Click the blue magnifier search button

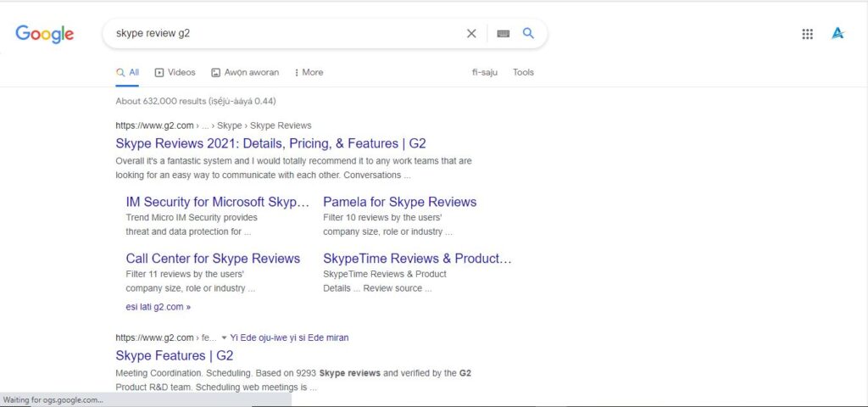click(528, 33)
